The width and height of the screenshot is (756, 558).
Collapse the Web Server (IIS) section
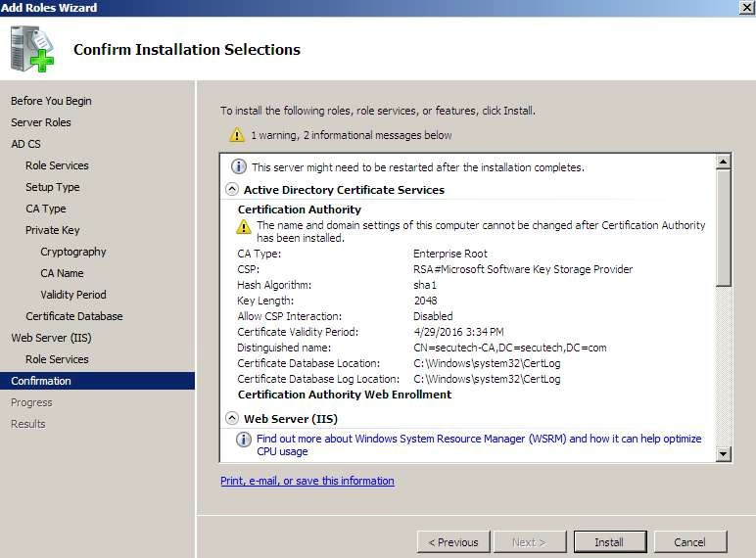coord(232,418)
